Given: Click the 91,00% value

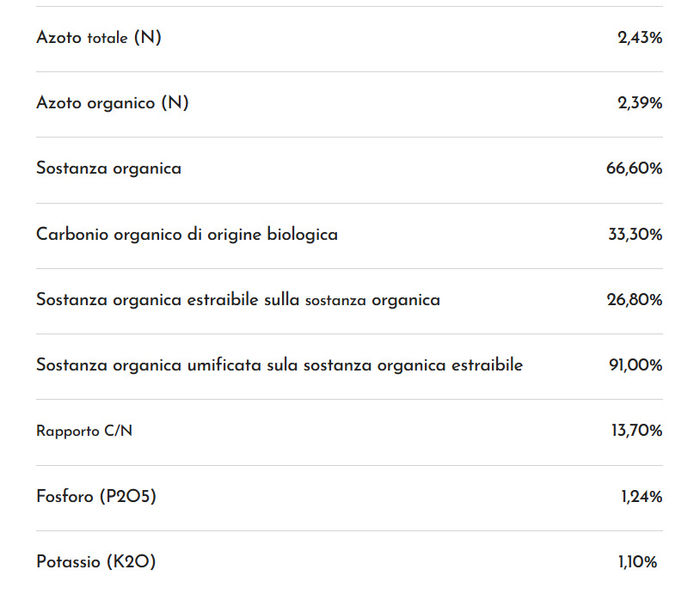Looking at the screenshot, I should tap(636, 365).
